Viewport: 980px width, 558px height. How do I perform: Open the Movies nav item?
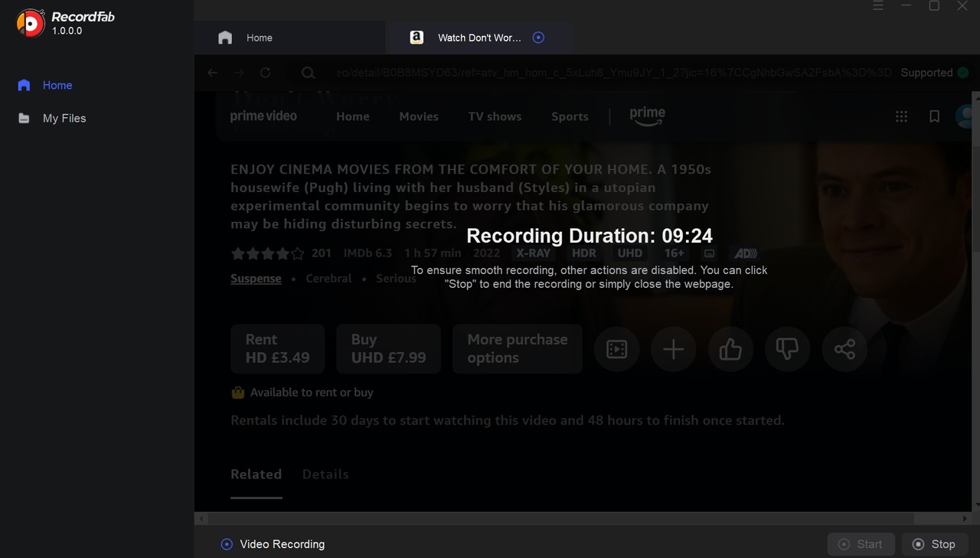click(419, 116)
